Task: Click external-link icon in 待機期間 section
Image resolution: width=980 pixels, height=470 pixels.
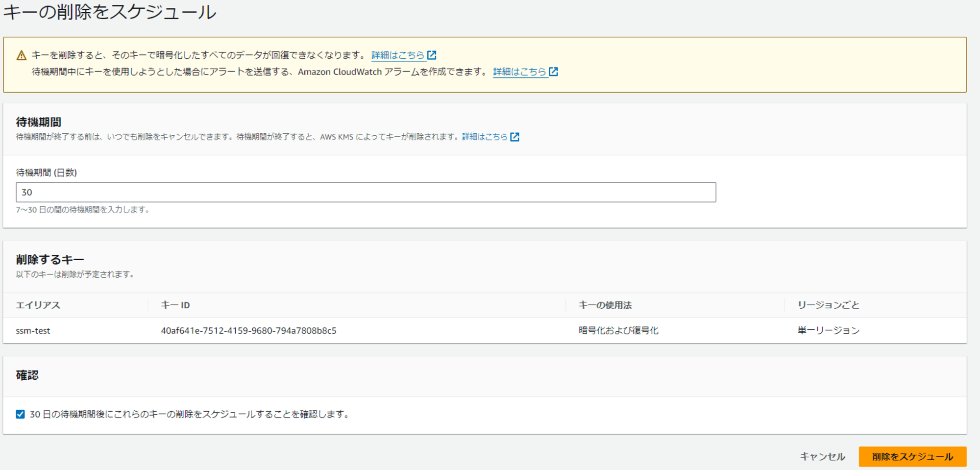Action: pos(514,137)
